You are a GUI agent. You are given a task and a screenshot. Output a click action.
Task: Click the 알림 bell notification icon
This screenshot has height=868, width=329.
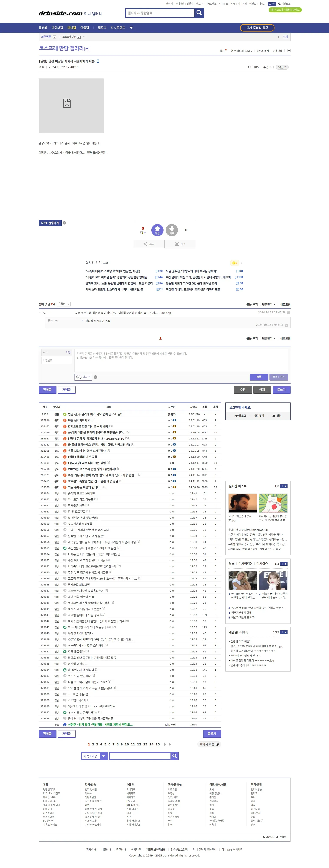(x=277, y=416)
